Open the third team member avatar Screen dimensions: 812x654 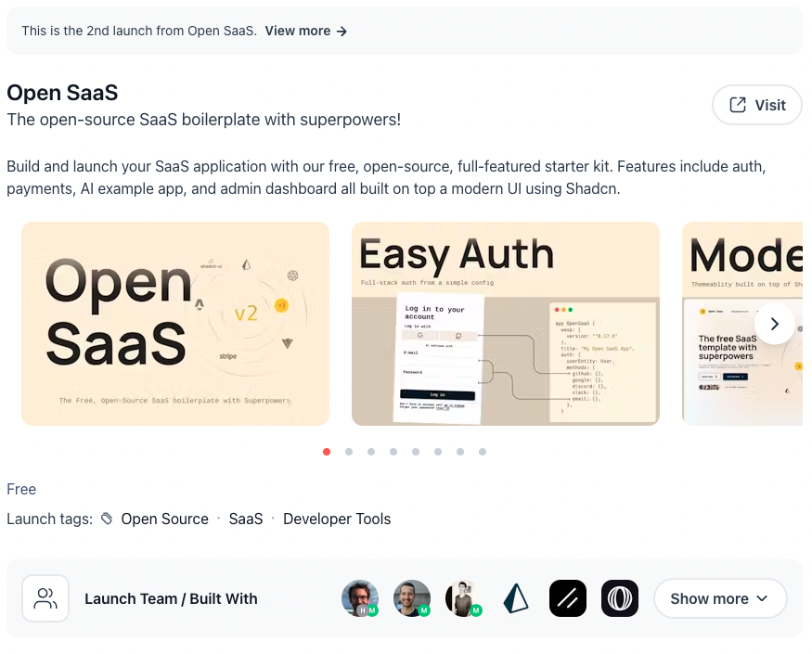click(x=464, y=598)
